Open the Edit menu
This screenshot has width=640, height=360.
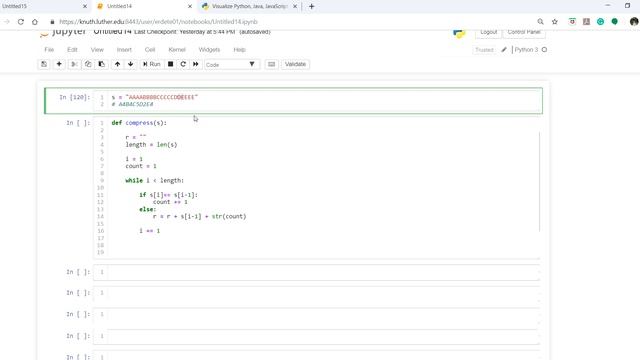(x=72, y=50)
